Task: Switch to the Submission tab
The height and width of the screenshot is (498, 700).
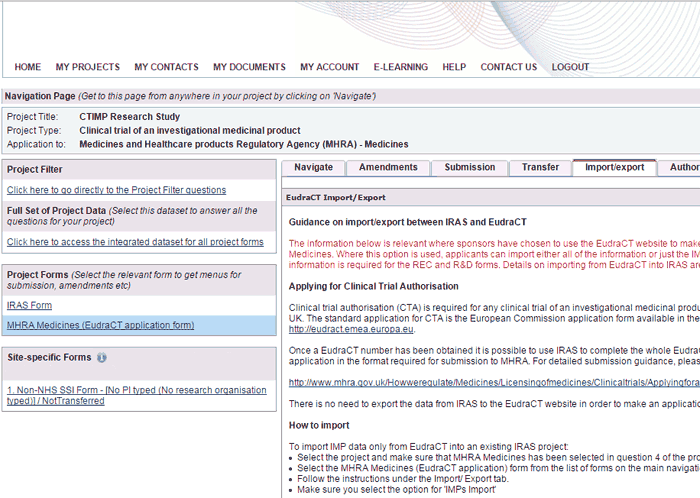Action: [470, 167]
